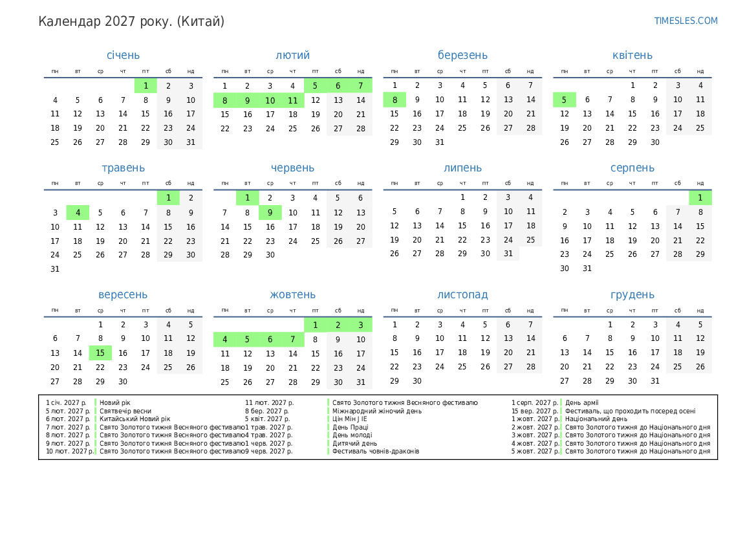Viewport: 756px width, 535px height.
Task: Select the month heading 'січень'
Action: (x=123, y=55)
